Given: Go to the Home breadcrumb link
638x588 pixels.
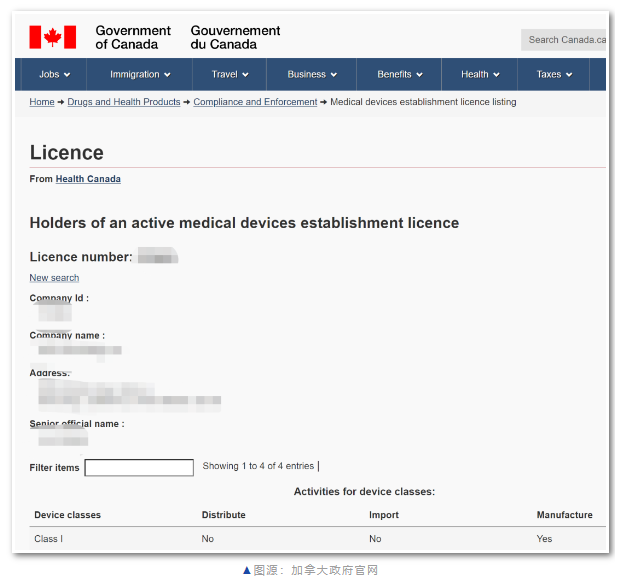Looking at the screenshot, I should tap(42, 102).
